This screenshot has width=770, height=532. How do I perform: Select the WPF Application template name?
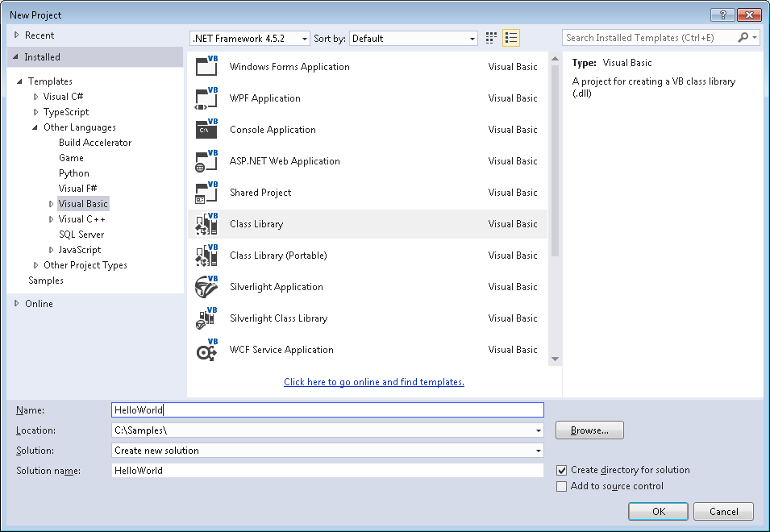click(x=265, y=98)
